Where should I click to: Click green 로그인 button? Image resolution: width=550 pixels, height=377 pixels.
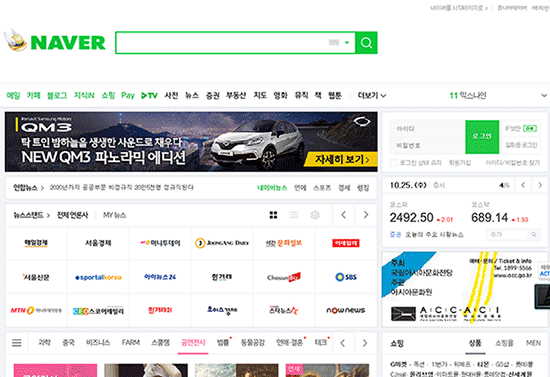click(482, 137)
